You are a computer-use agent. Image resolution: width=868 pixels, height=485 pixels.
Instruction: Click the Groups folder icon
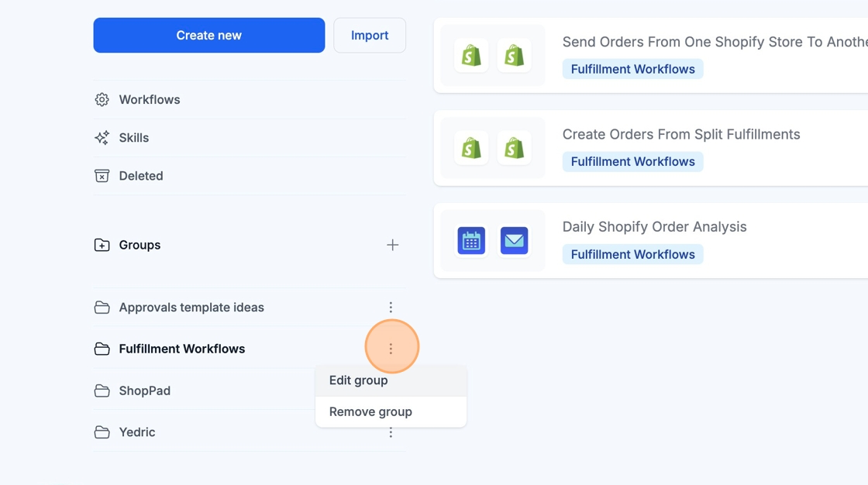(102, 245)
